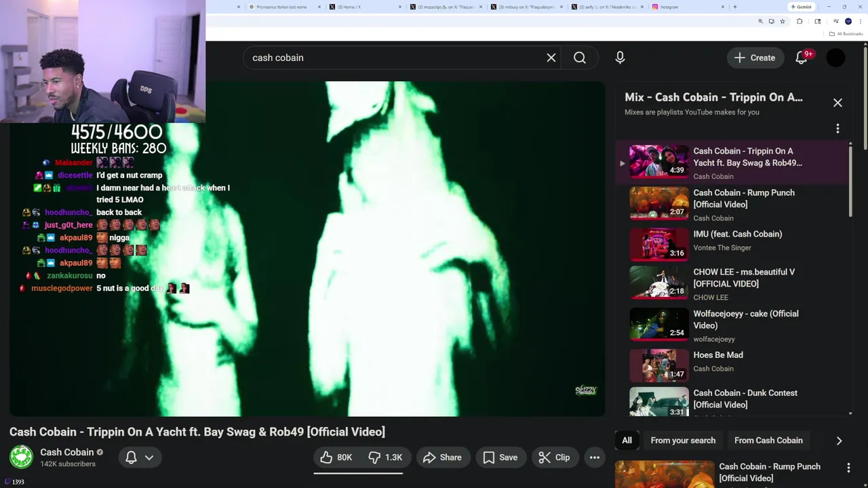
Task: Open All Bookmarks folder
Action: 846,34
